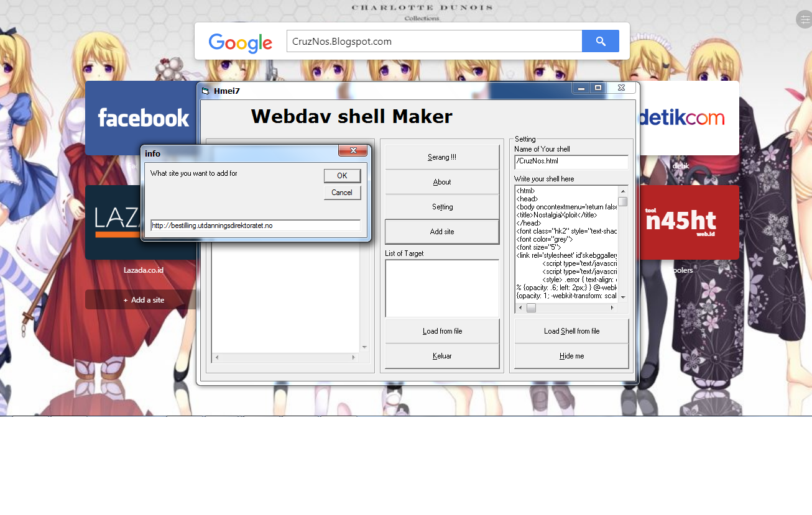Click the Load Shell from file button
The image size is (812, 515).
(x=571, y=331)
